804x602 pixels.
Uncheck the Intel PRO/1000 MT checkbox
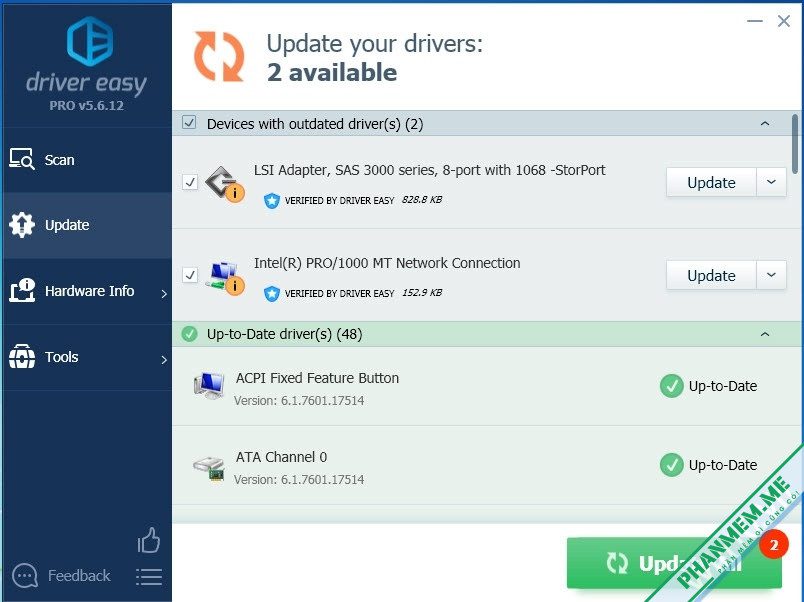[x=190, y=275]
